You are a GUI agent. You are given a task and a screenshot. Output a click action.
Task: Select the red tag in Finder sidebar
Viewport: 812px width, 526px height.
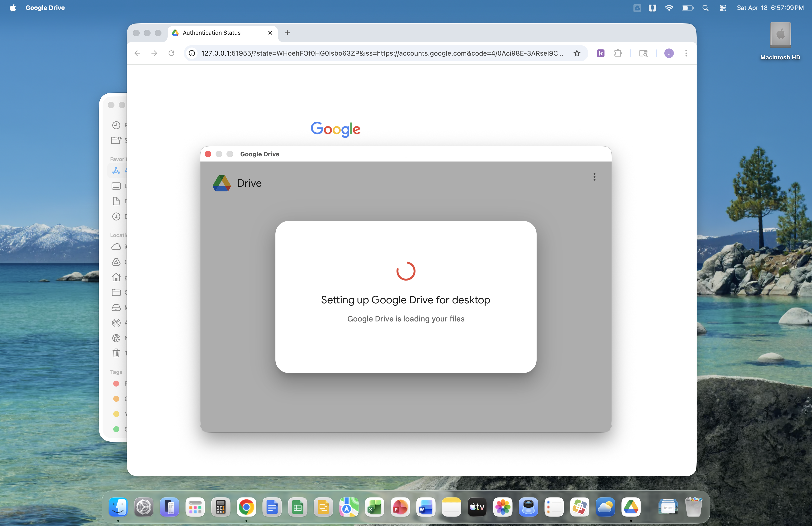(x=116, y=383)
